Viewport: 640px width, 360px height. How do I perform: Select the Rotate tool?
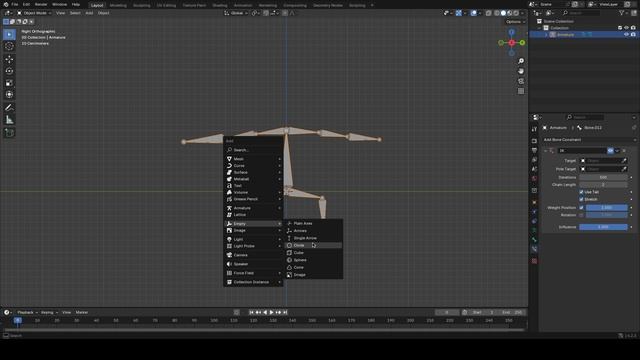click(9, 71)
